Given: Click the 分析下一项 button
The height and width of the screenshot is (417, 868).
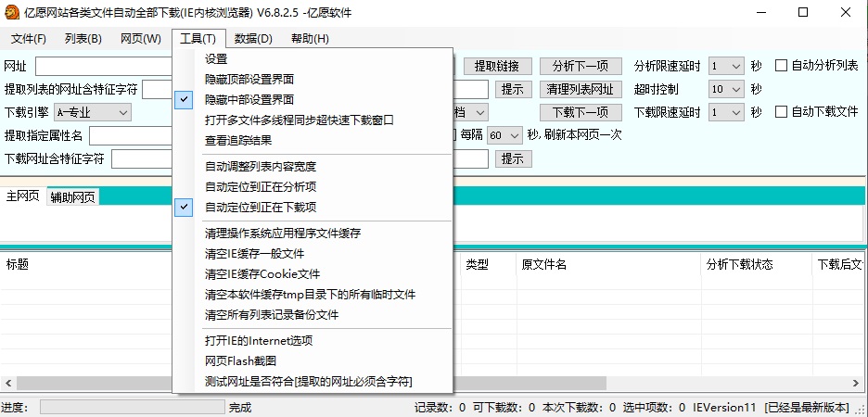Looking at the screenshot, I should [x=581, y=67].
